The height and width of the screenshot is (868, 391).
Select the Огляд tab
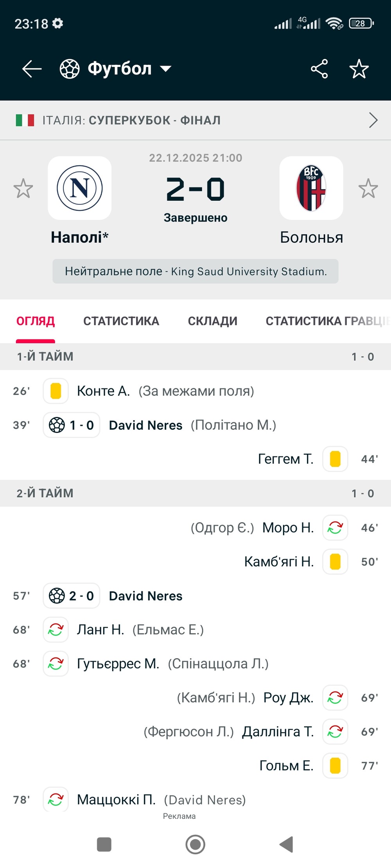pyautogui.click(x=36, y=321)
